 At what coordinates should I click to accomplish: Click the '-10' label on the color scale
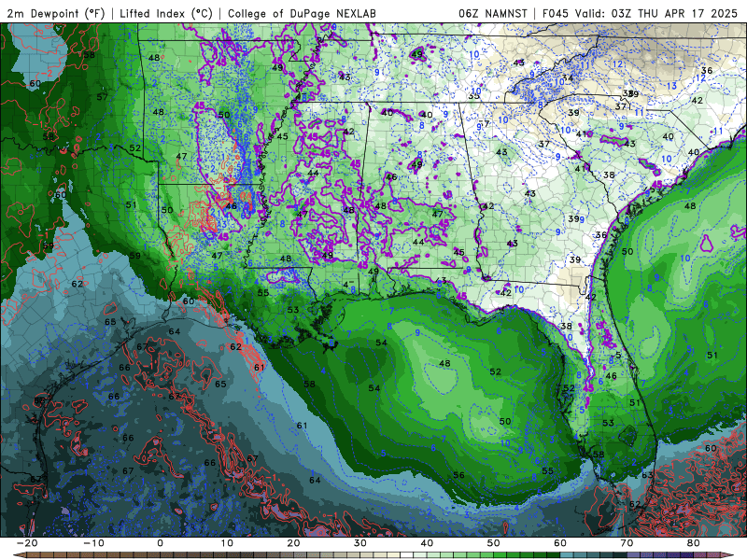(x=93, y=543)
